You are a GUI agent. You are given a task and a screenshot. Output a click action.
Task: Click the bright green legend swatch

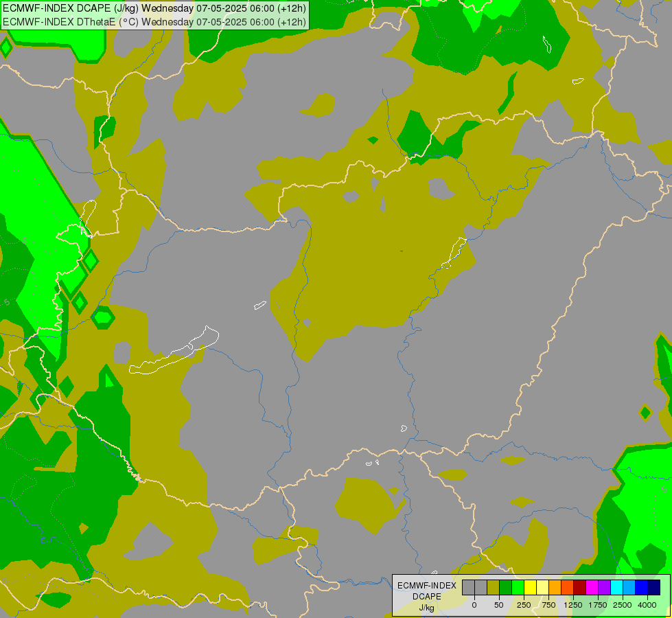(x=518, y=587)
